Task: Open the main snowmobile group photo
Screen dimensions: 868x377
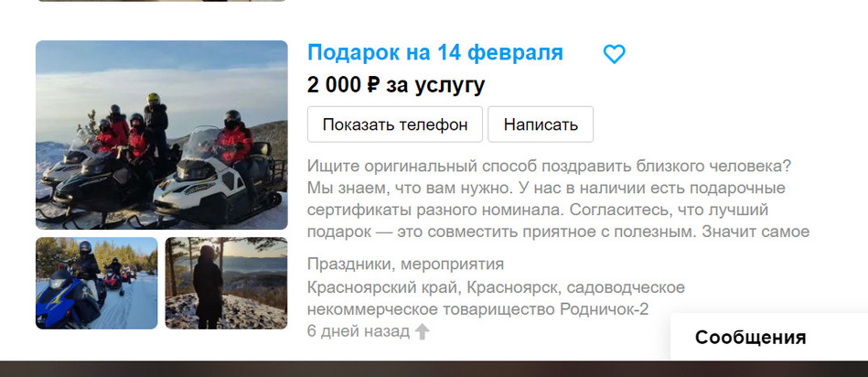Action: [x=162, y=135]
